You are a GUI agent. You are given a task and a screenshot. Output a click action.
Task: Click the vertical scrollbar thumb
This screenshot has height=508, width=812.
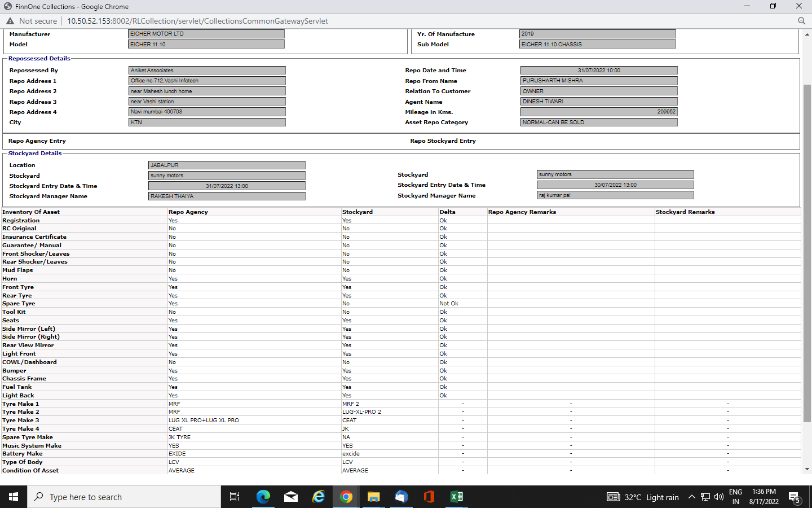pyautogui.click(x=807, y=253)
